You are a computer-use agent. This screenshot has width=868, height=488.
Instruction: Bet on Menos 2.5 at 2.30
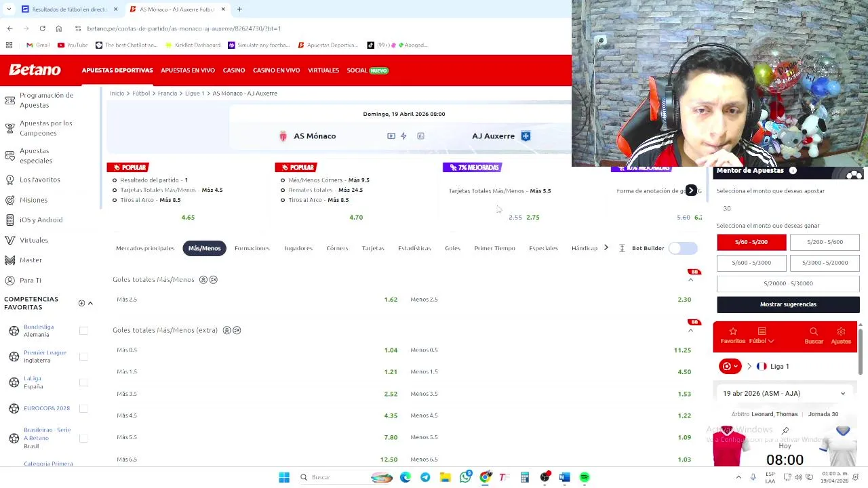(551, 300)
